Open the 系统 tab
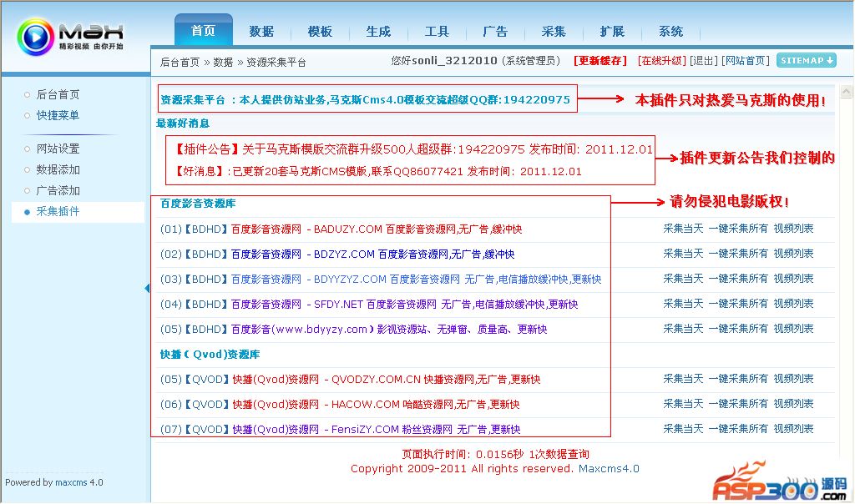 click(670, 32)
